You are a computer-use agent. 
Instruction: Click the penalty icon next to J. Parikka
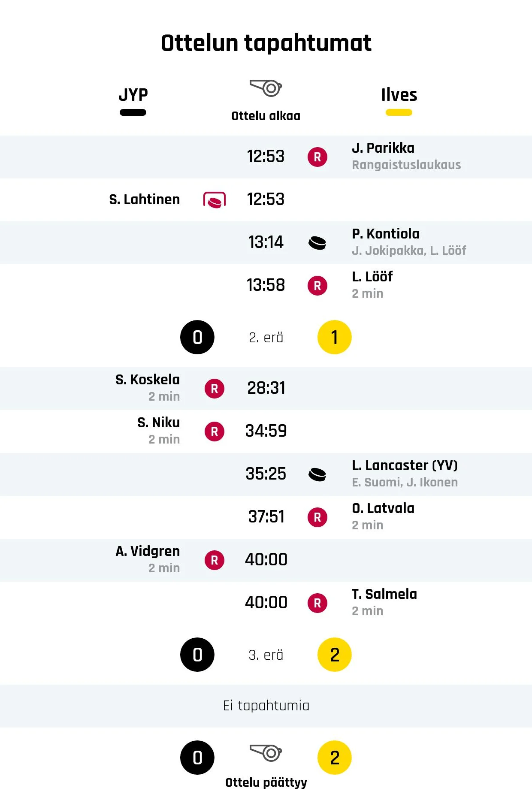pos(317,157)
